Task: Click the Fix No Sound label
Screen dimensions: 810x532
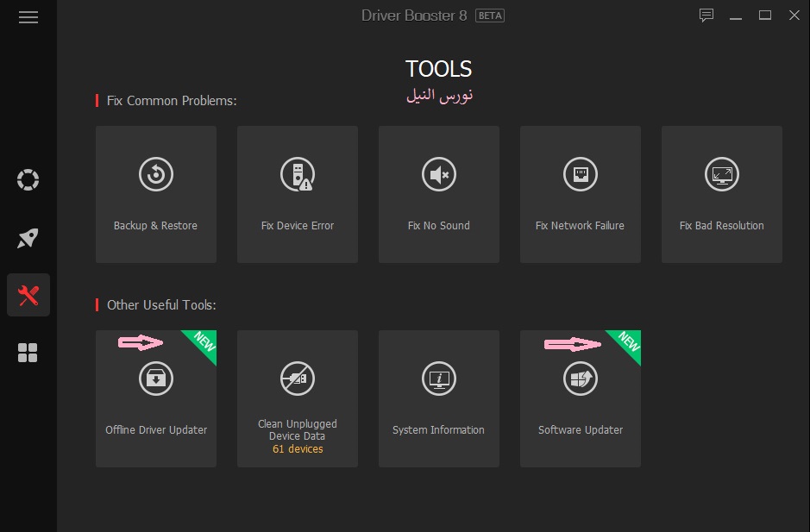Action: (x=439, y=226)
